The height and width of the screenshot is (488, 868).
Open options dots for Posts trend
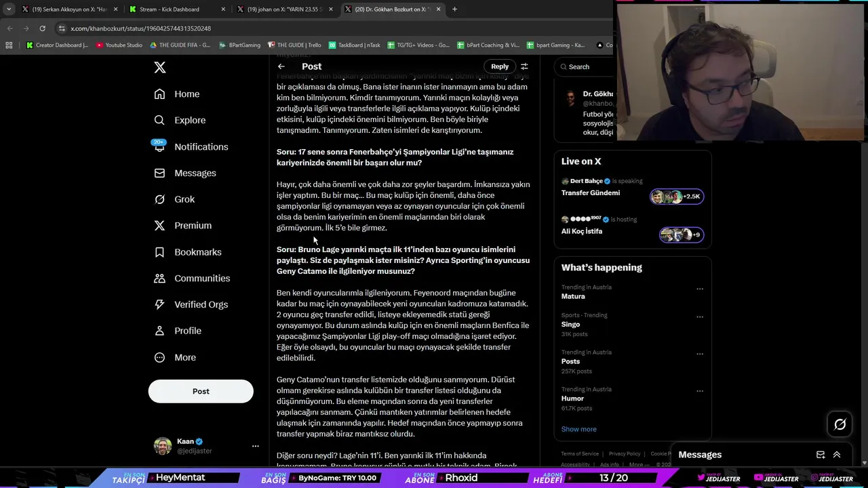tap(699, 354)
